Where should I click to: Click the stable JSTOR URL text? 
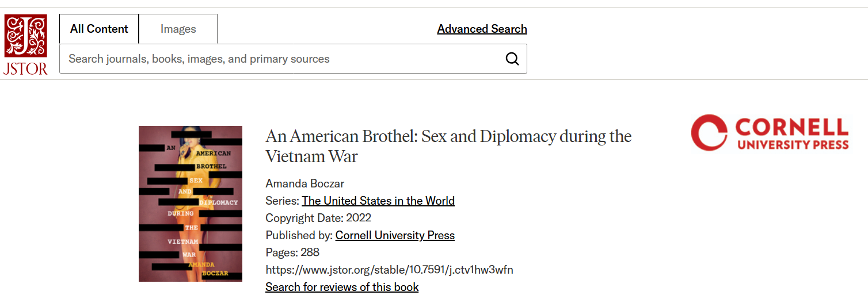coord(389,270)
